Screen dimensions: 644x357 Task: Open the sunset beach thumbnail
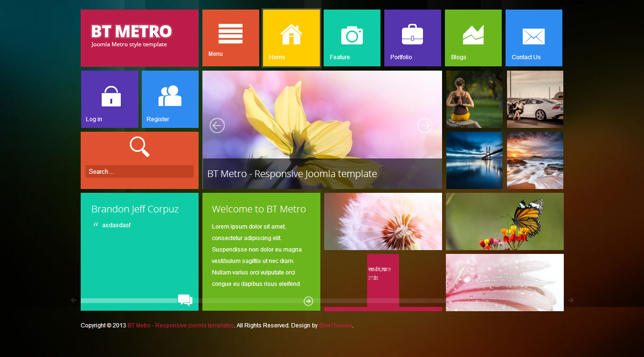point(535,160)
